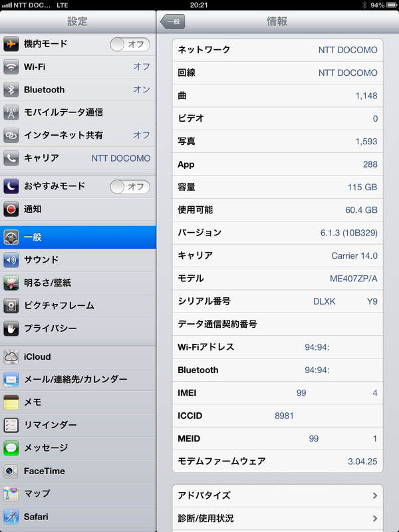
Task: Tap the App count 288
Action: [x=370, y=164]
